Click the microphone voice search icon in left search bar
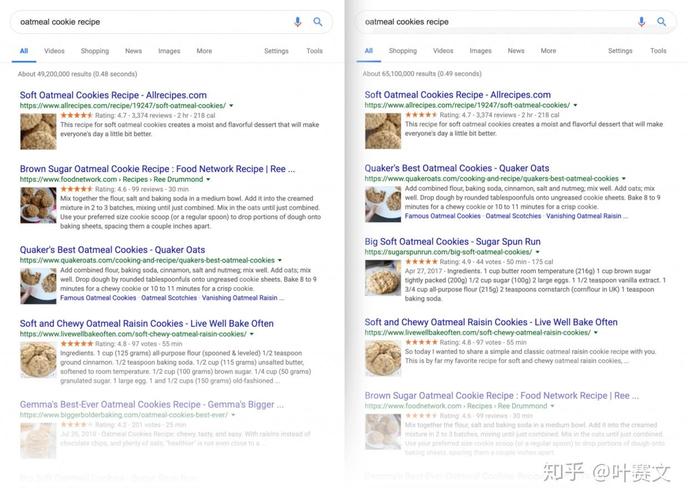 click(297, 21)
